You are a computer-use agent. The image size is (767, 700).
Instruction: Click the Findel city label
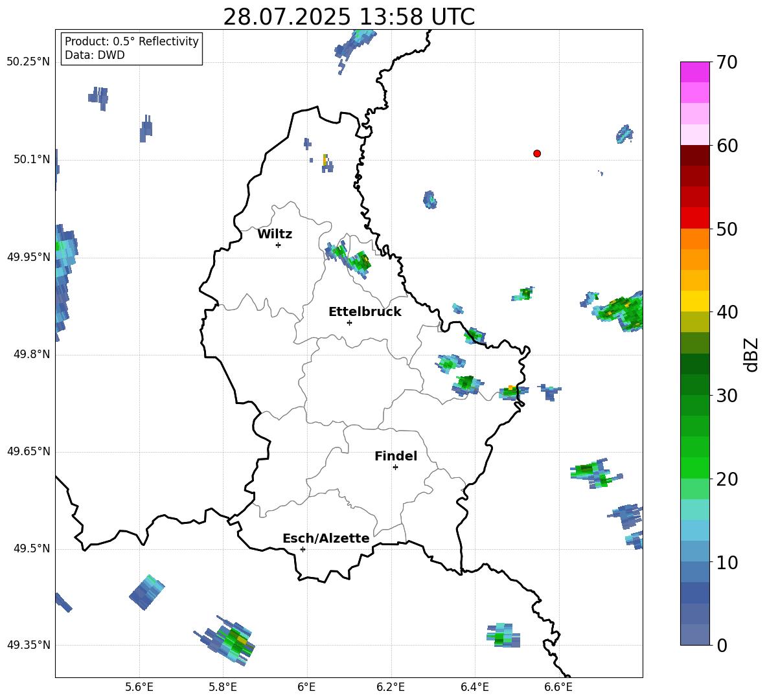click(396, 456)
